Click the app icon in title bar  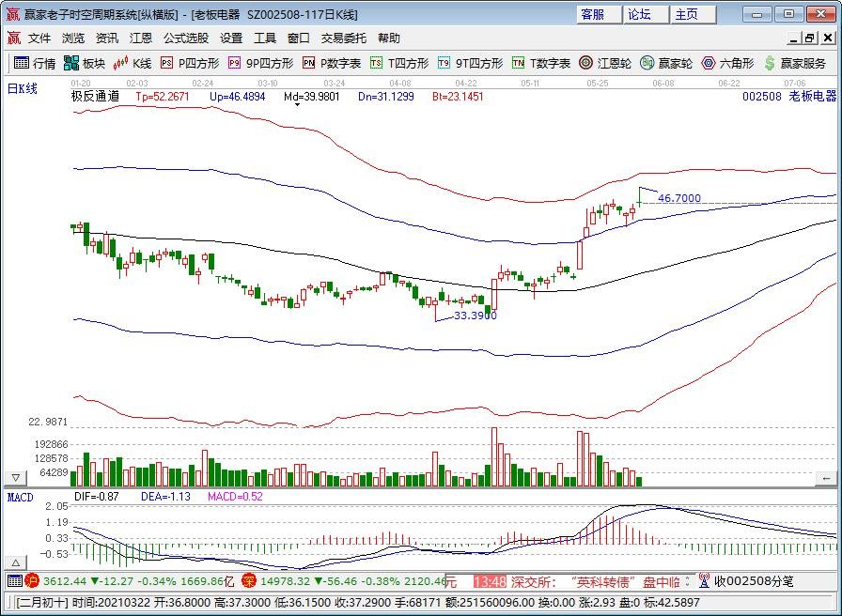tap(13, 14)
